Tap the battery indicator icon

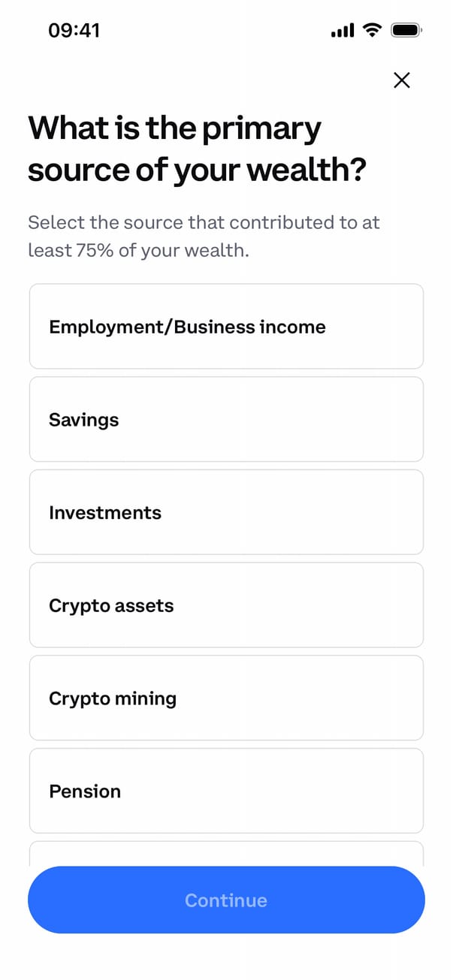coord(406,31)
